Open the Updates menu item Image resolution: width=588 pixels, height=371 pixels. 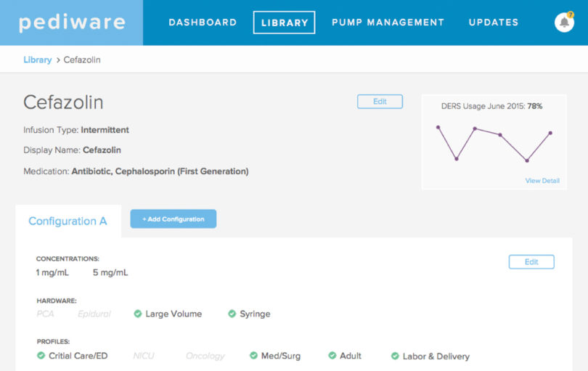494,23
